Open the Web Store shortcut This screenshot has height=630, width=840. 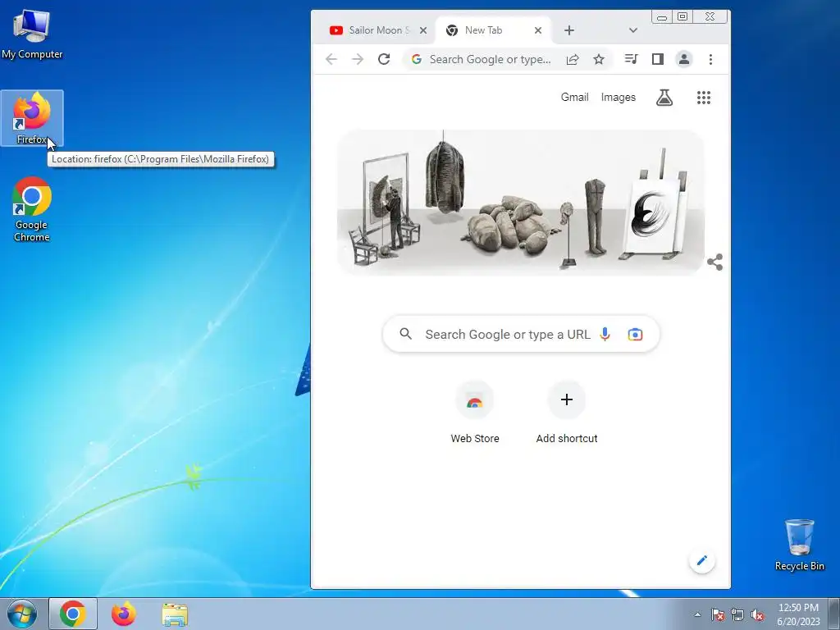[475, 413]
